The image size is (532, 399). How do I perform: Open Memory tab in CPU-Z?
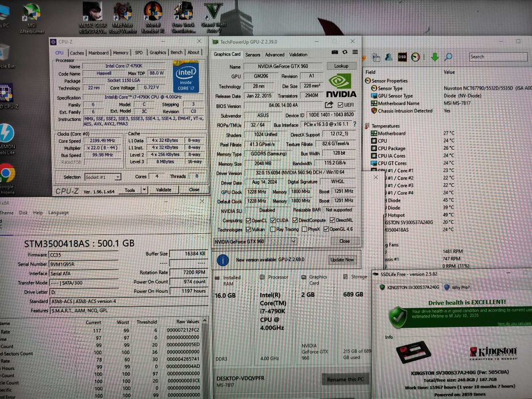120,53
